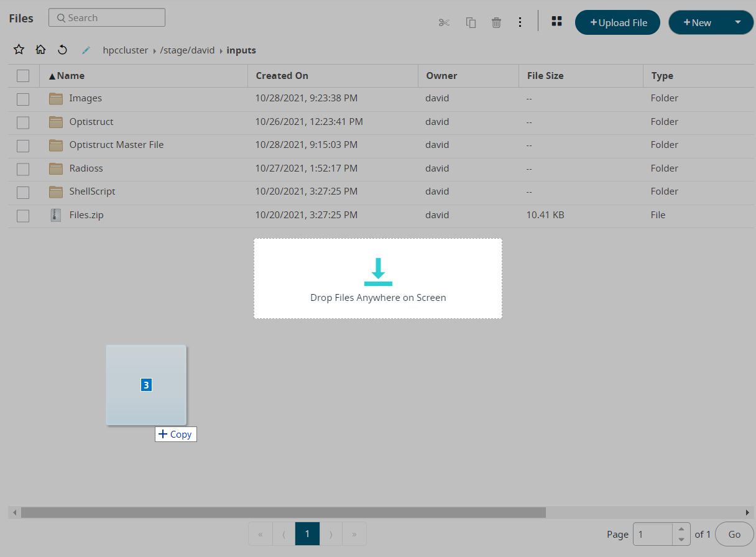Click the Files.zip file name

point(86,215)
